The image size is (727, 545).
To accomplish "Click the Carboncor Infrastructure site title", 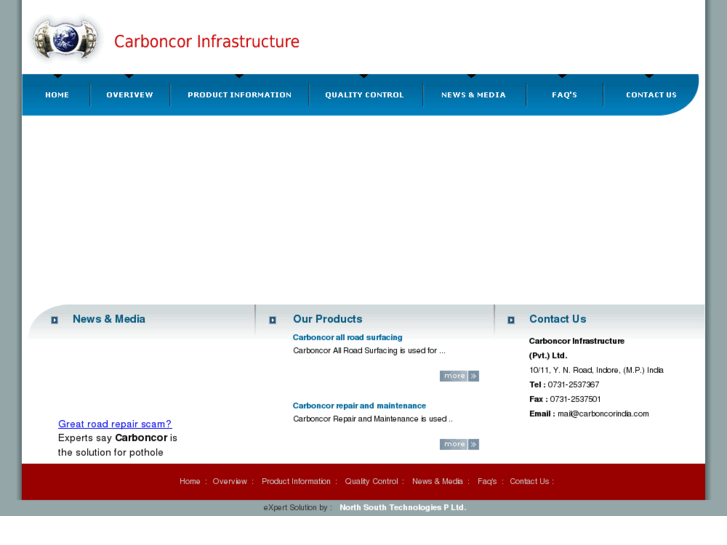I will [x=207, y=41].
